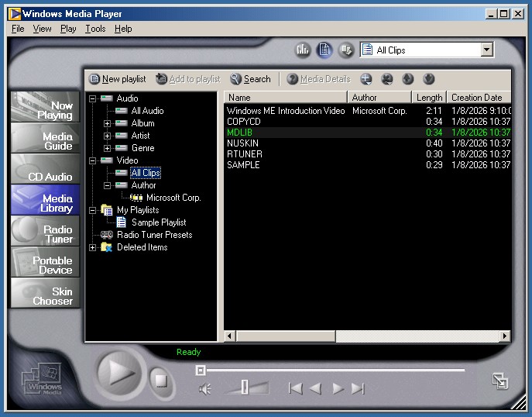Click horizontal scrollbar left arrow

point(230,336)
